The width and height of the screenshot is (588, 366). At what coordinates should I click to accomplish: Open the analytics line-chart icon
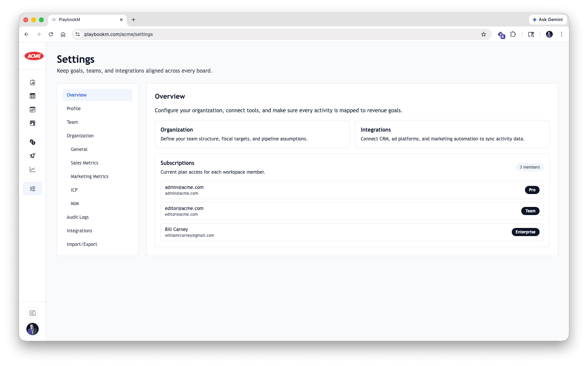(x=32, y=169)
